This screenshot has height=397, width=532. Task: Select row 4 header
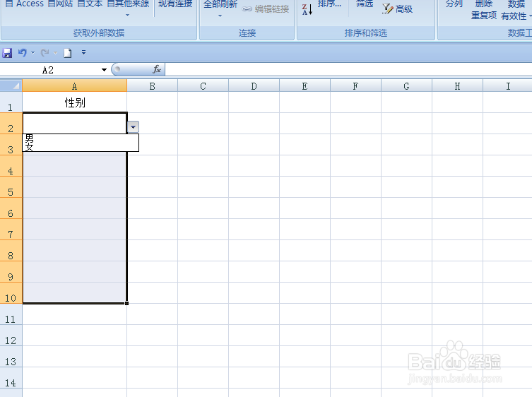[11, 166]
